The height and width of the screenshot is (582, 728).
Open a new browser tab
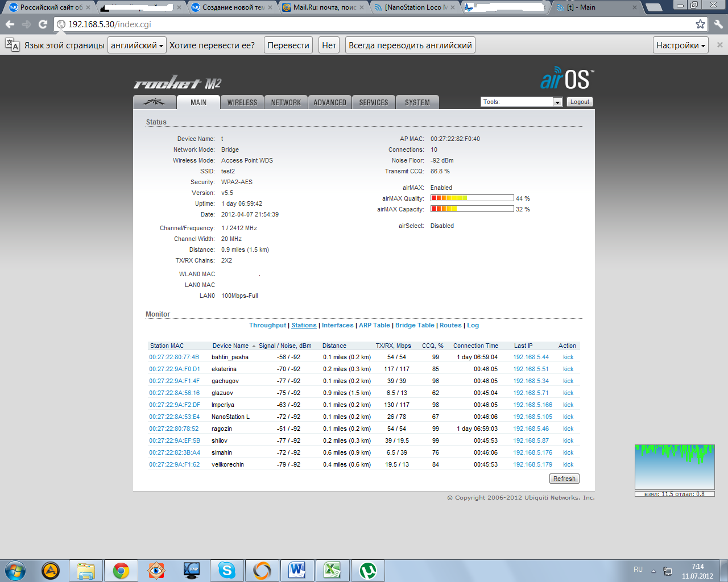[x=654, y=7]
